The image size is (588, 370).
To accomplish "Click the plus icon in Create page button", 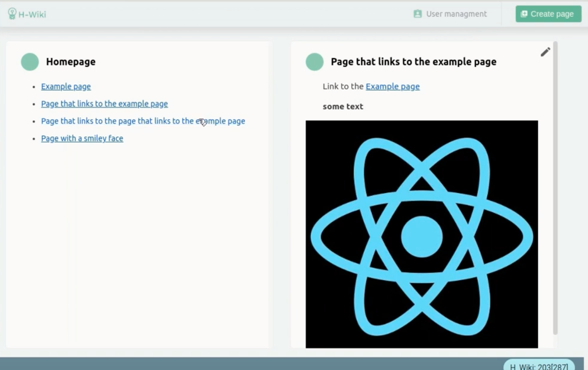I will click(x=524, y=14).
